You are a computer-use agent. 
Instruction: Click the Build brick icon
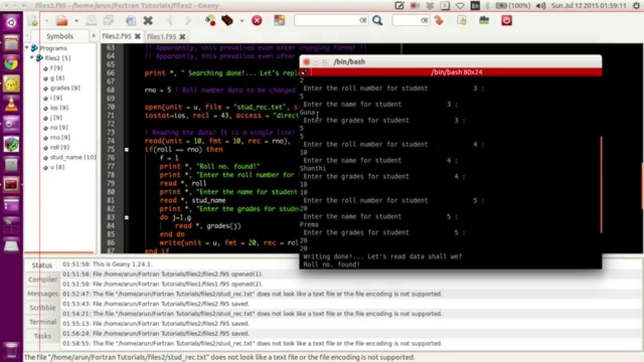(x=227, y=21)
